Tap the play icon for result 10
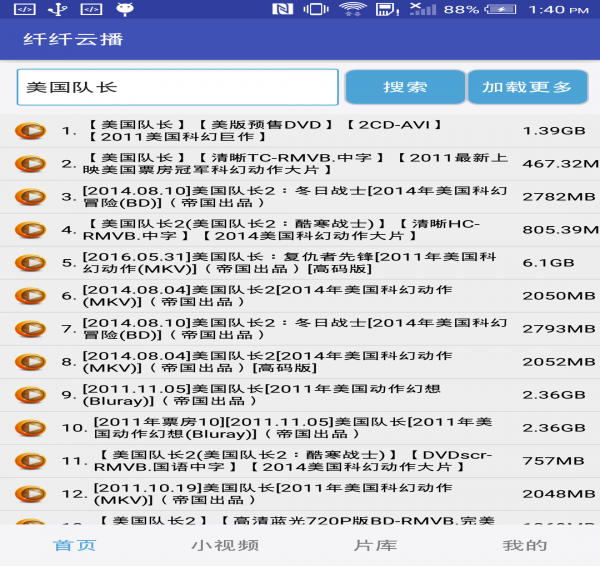This screenshot has width=600, height=566. click(31, 428)
